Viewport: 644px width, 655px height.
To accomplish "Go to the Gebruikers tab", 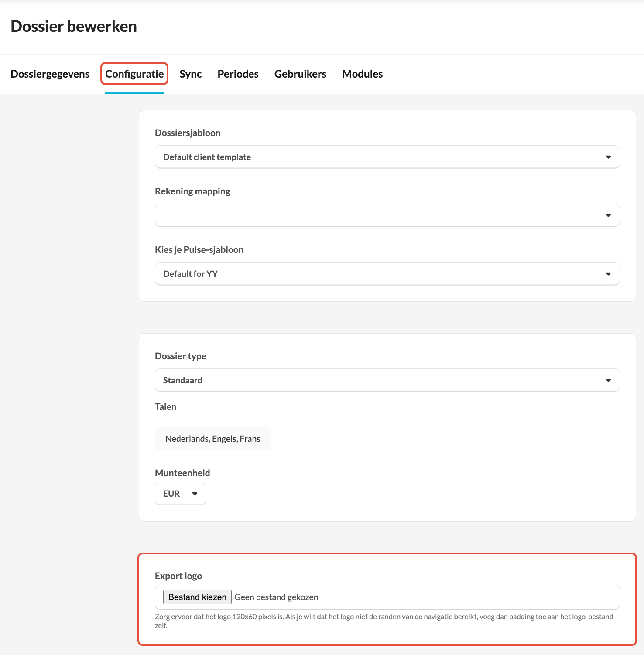I will point(300,74).
